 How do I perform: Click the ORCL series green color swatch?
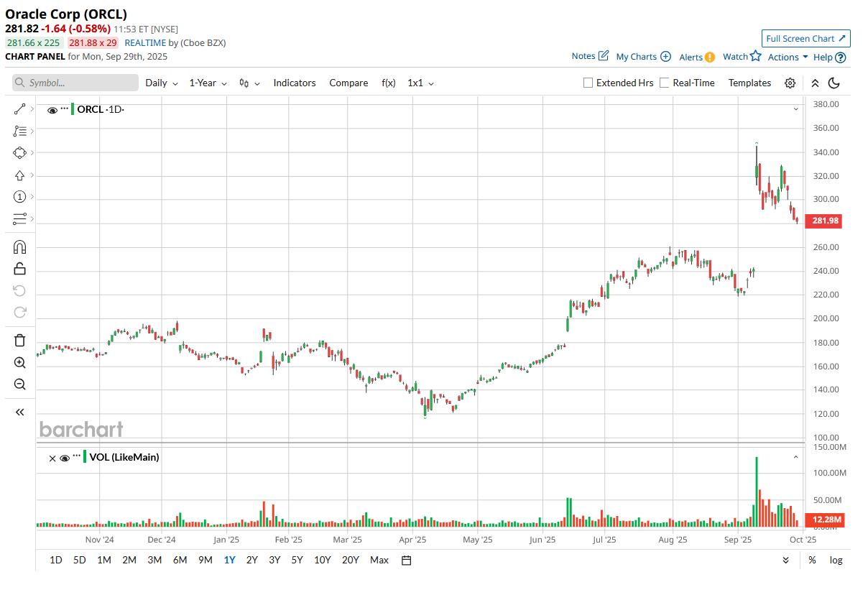[x=73, y=110]
